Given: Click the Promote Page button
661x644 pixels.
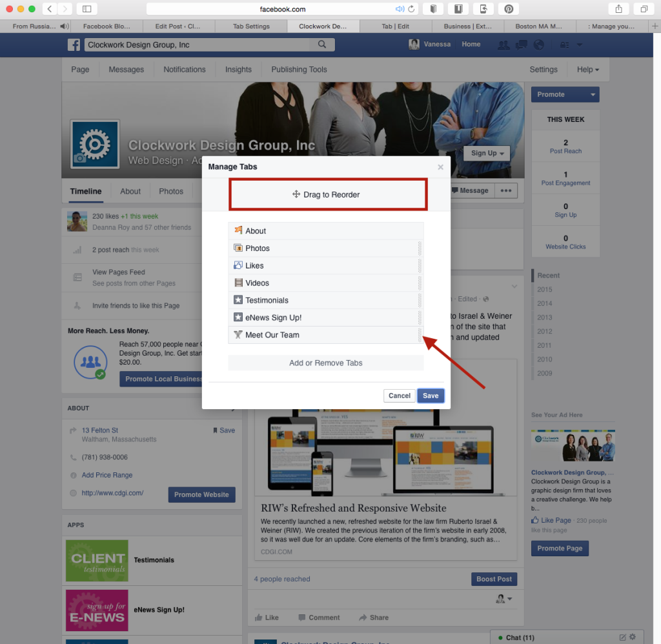Looking at the screenshot, I should [560, 548].
